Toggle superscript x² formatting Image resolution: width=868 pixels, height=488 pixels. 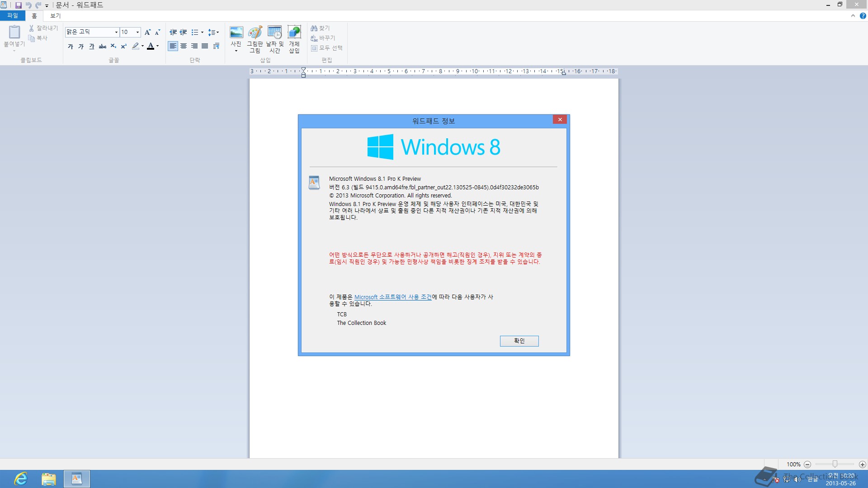(124, 46)
